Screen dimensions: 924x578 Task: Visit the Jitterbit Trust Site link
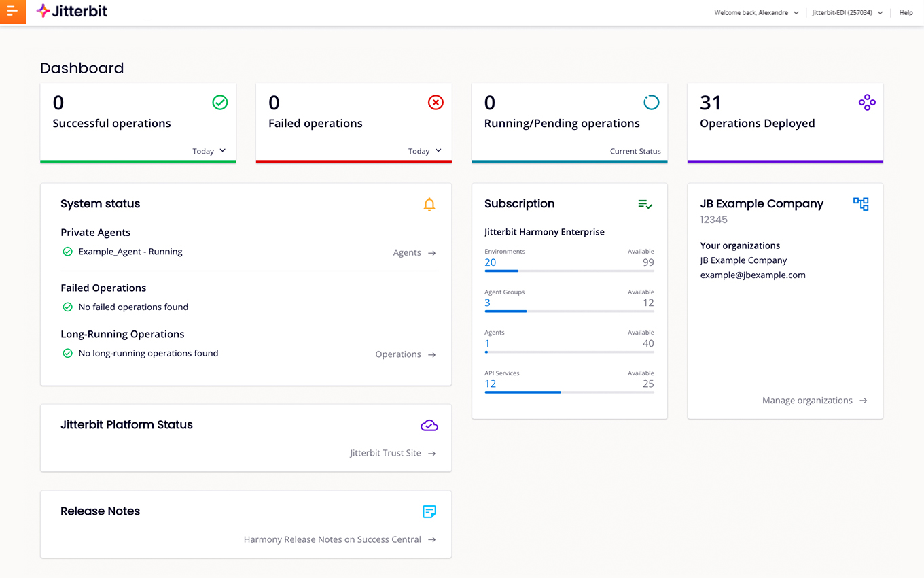[385, 453]
